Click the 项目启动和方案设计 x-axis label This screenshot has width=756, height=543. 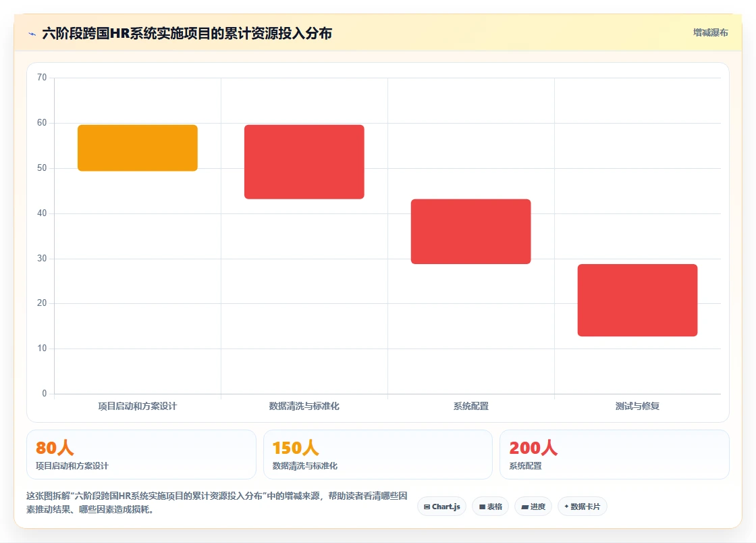pos(138,406)
